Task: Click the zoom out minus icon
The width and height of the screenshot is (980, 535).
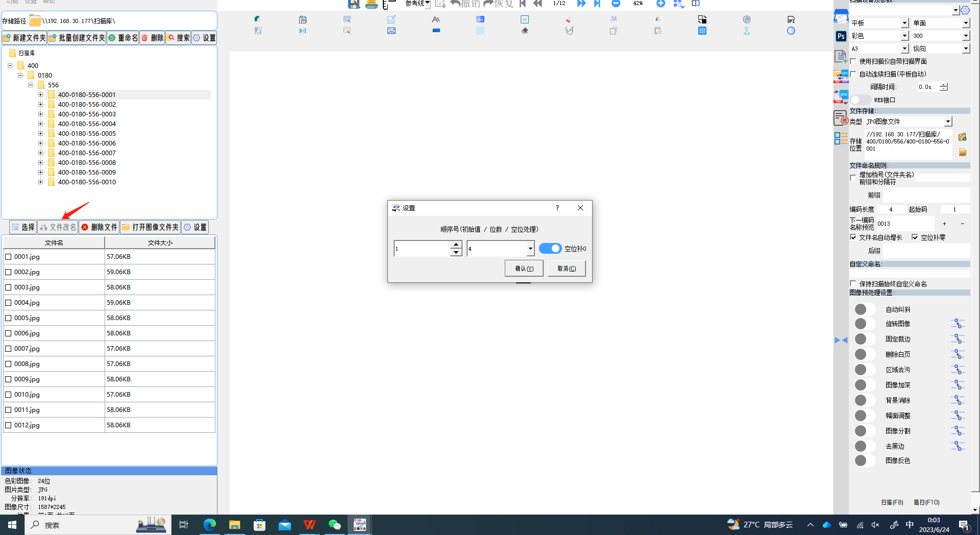Action: coord(616,4)
